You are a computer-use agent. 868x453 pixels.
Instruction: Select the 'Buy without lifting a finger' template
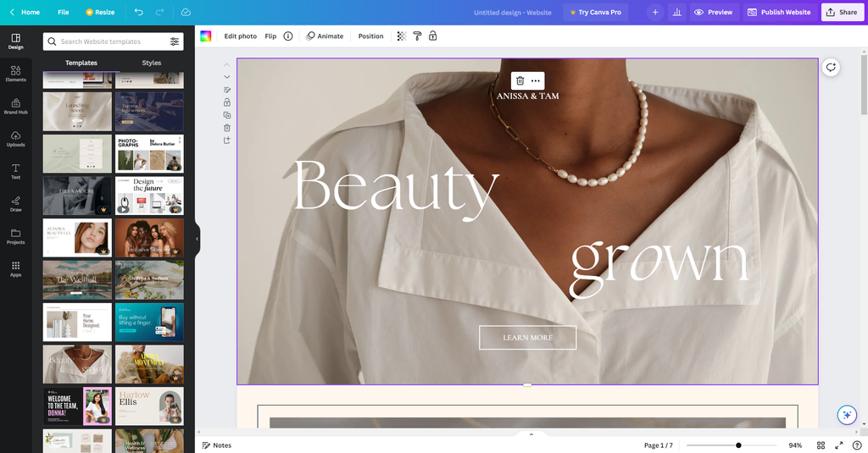149,322
